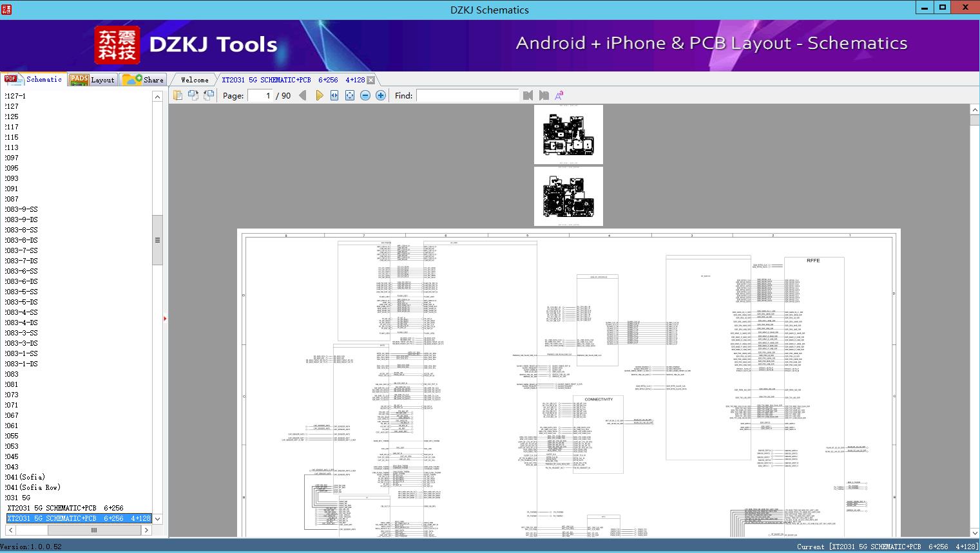Image resolution: width=980 pixels, height=553 pixels.
Task: Select the 067 model entry
Action: tap(12, 415)
